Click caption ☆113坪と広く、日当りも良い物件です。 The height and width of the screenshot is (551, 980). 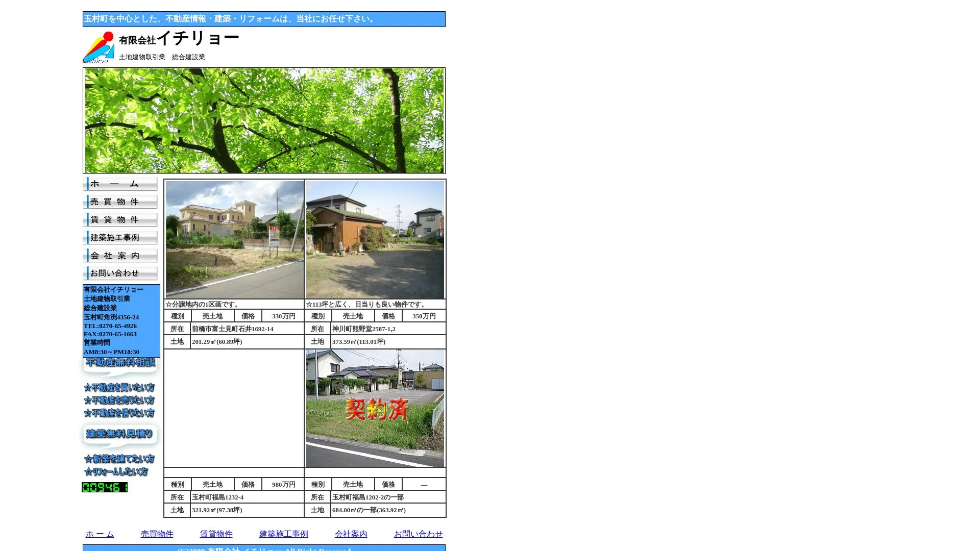click(x=366, y=305)
